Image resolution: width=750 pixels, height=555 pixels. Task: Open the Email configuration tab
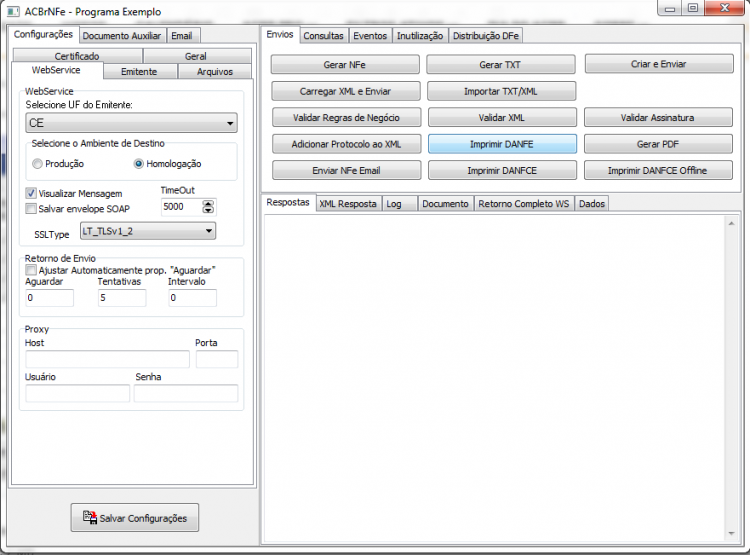182,36
